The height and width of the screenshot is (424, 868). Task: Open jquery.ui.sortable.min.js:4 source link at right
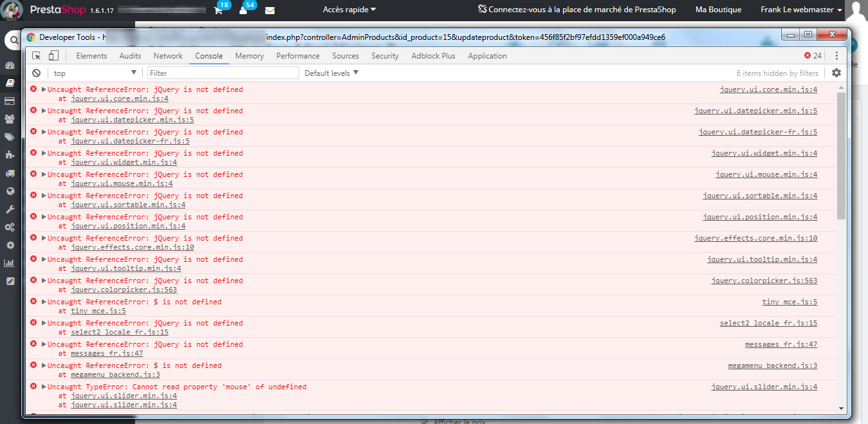click(760, 196)
